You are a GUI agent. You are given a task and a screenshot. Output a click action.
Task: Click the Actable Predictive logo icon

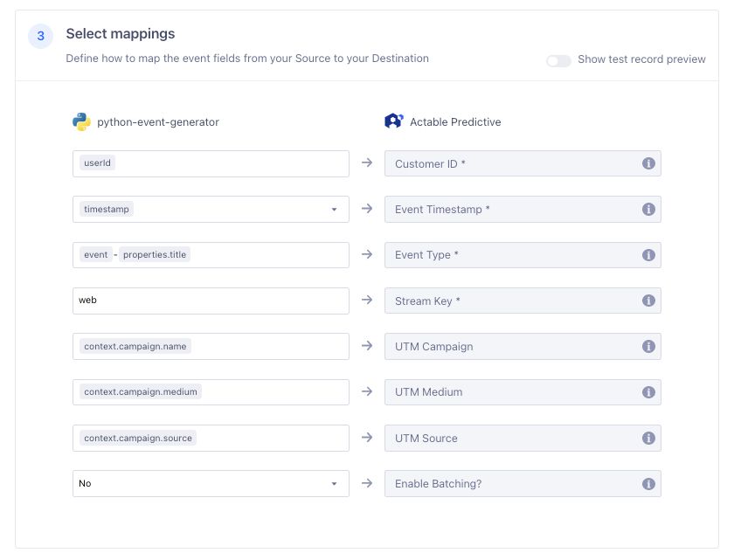point(394,121)
